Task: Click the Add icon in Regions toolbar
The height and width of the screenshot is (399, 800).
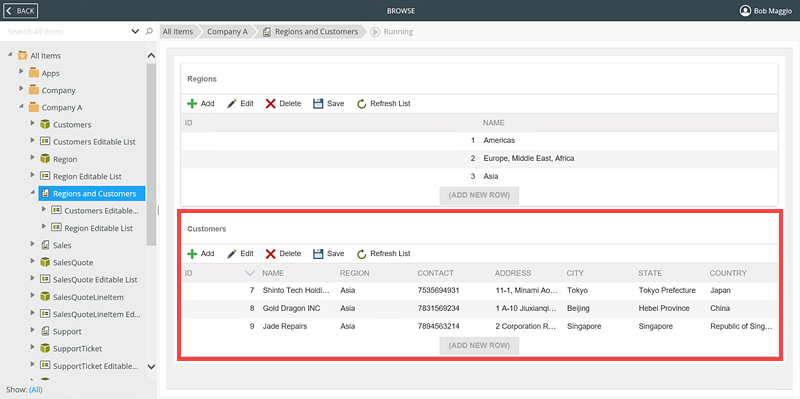Action: [192, 104]
